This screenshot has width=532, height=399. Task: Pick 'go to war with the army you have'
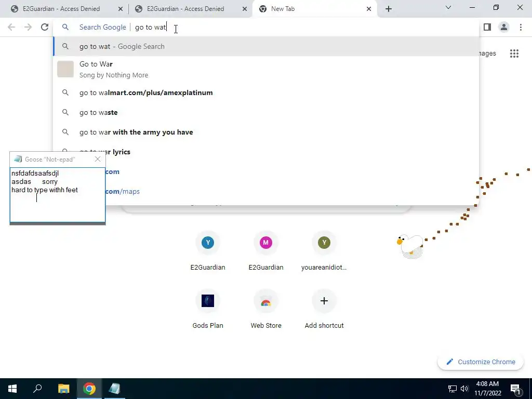(x=267, y=132)
